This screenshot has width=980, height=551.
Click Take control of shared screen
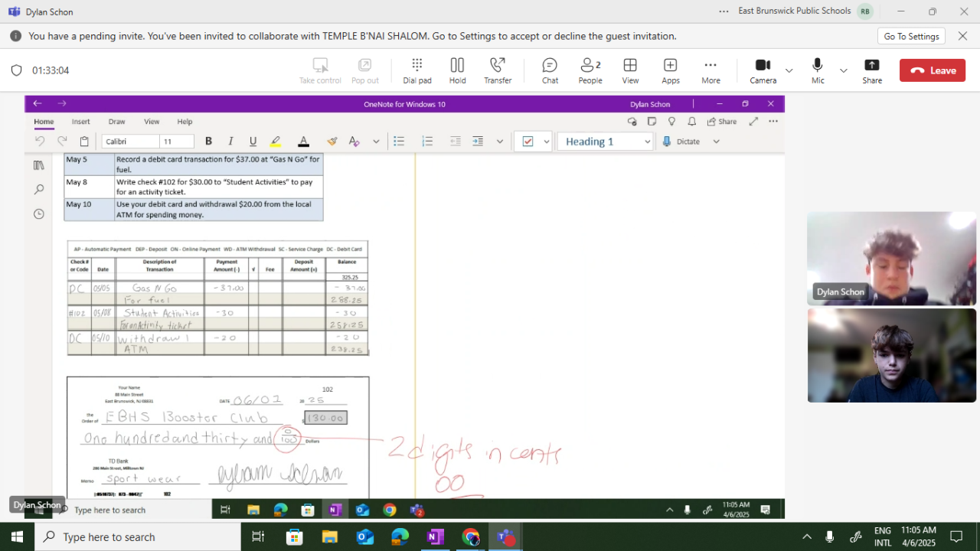(320, 70)
